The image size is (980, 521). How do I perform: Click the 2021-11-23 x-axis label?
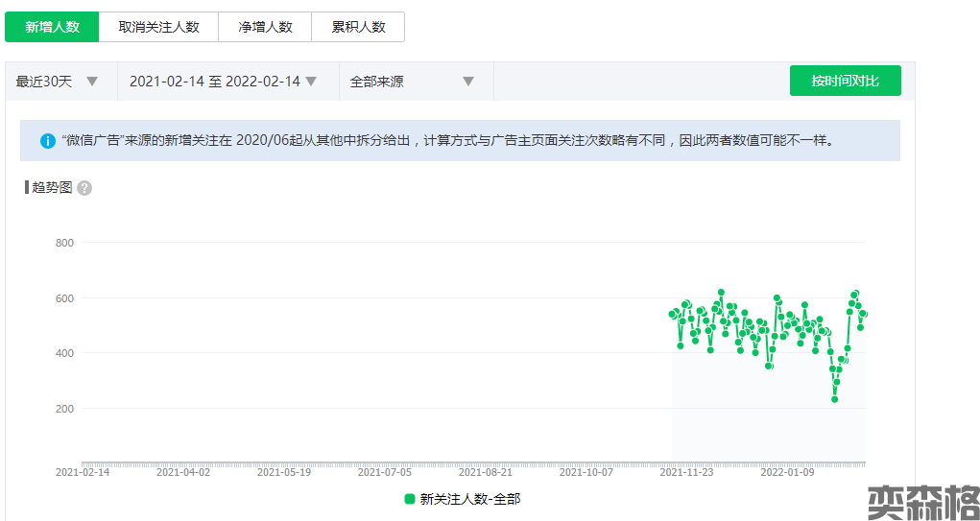(686, 472)
